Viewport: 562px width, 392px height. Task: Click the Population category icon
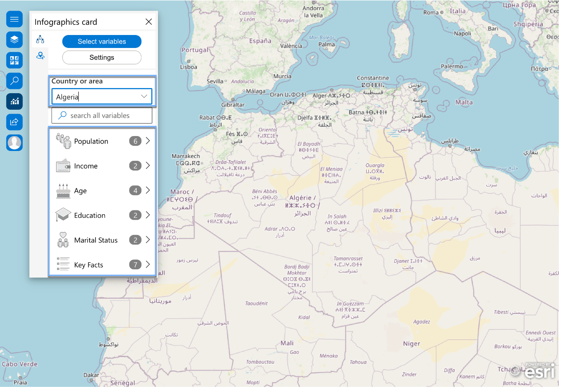(x=63, y=141)
